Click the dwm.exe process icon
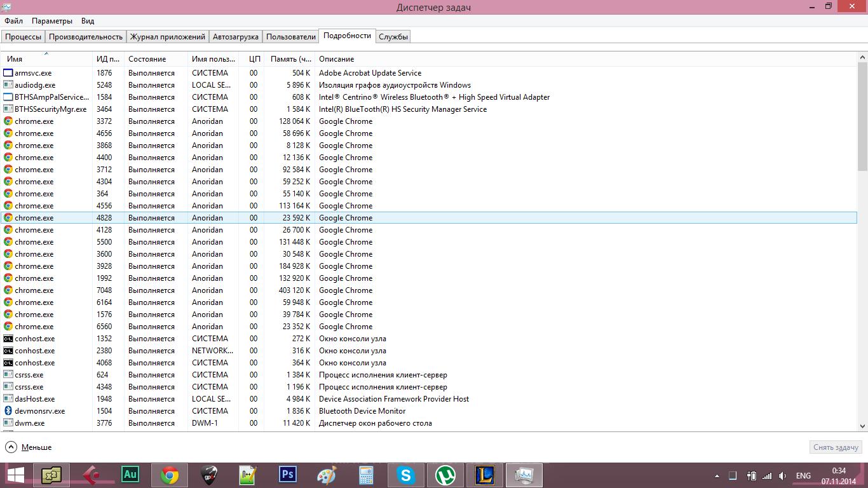 8,423
